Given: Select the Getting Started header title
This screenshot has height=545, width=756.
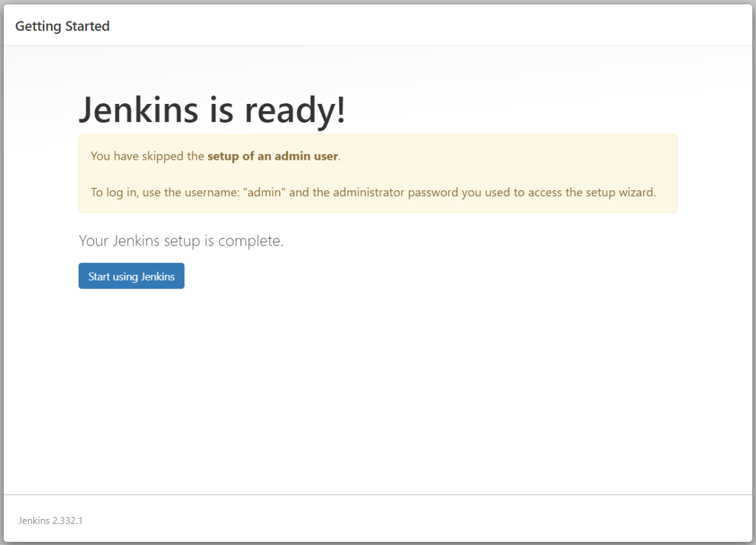Looking at the screenshot, I should [62, 26].
